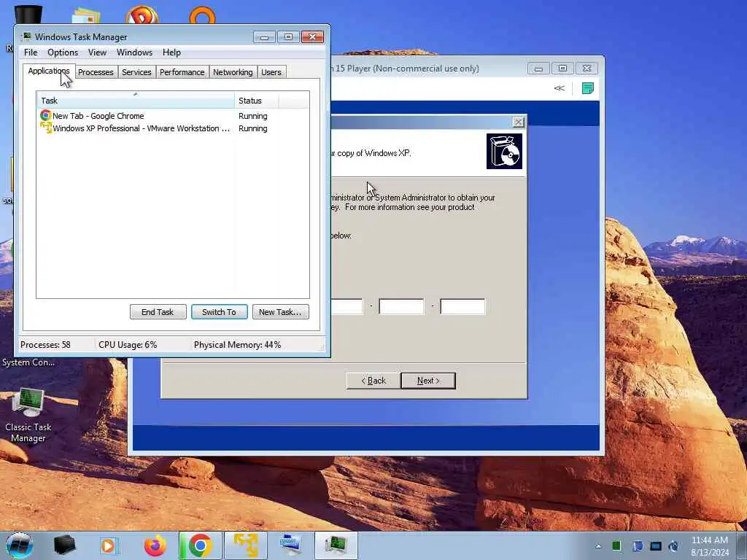Image resolution: width=747 pixels, height=560 pixels.
Task: Click 'CPU Usage: 6%' in the status bar
Action: 128,345
